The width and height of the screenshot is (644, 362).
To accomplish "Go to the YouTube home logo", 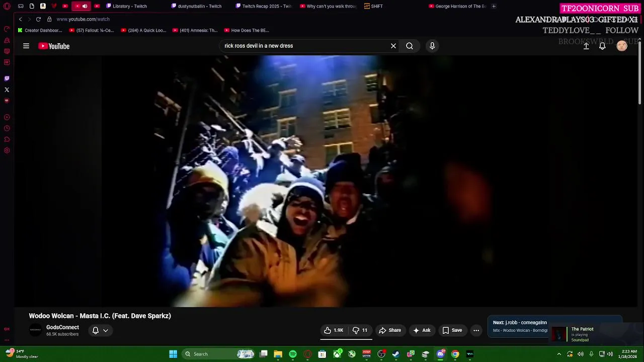I will pos(54,46).
